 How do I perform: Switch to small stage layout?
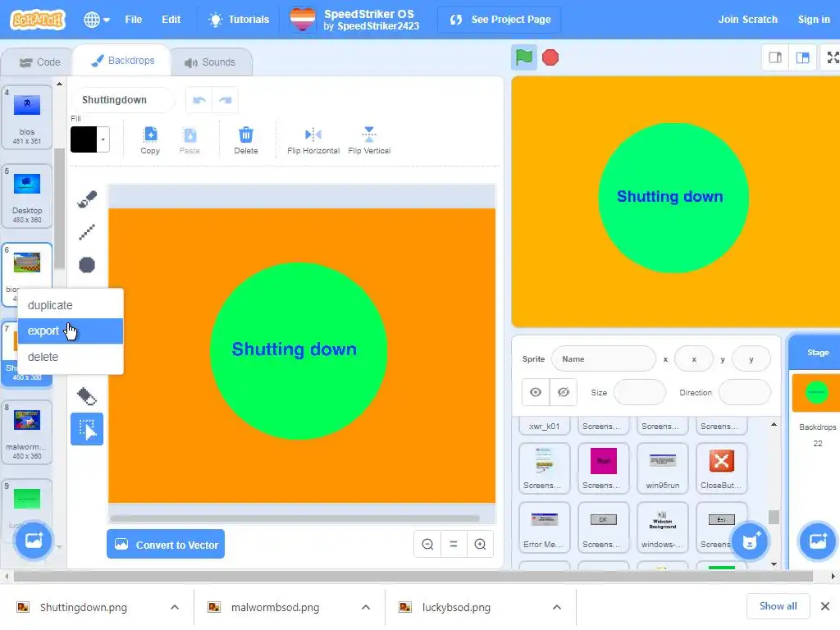click(x=774, y=57)
